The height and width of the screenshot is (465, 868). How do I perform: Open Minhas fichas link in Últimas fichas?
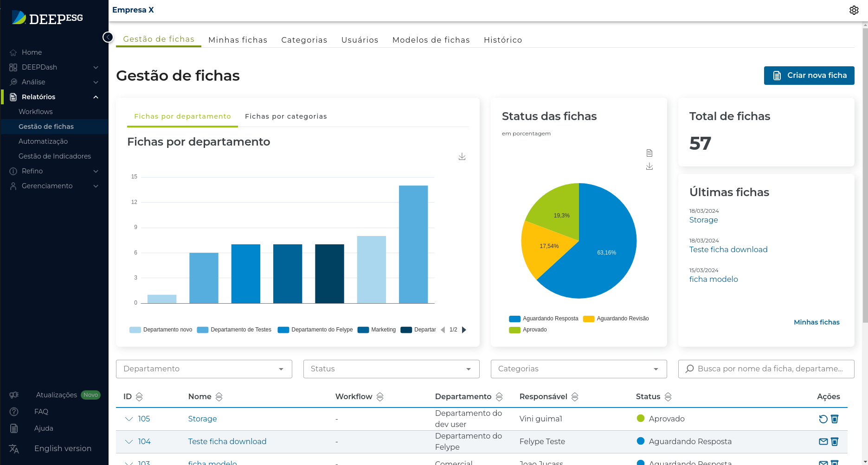[x=816, y=322]
